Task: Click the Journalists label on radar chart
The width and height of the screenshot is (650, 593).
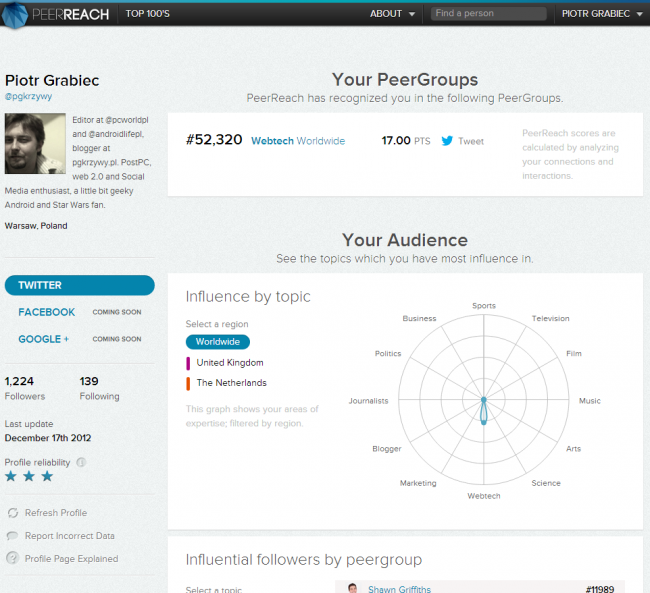Action: 368,401
